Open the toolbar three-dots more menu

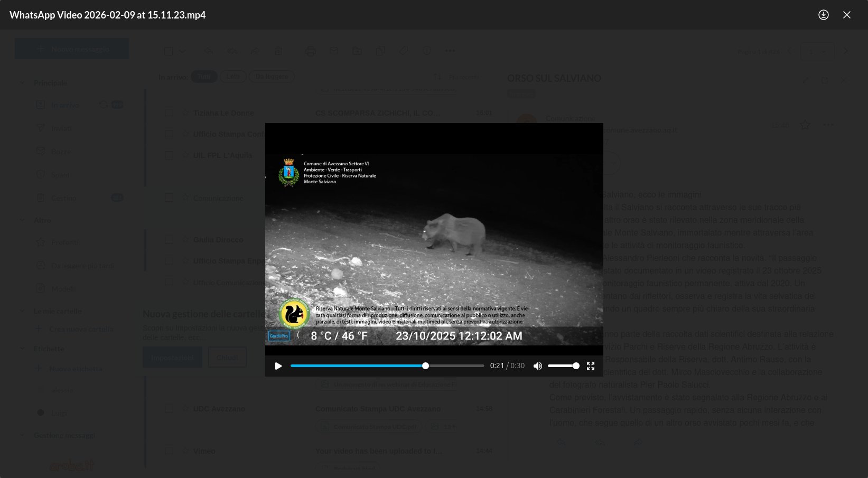click(x=450, y=51)
